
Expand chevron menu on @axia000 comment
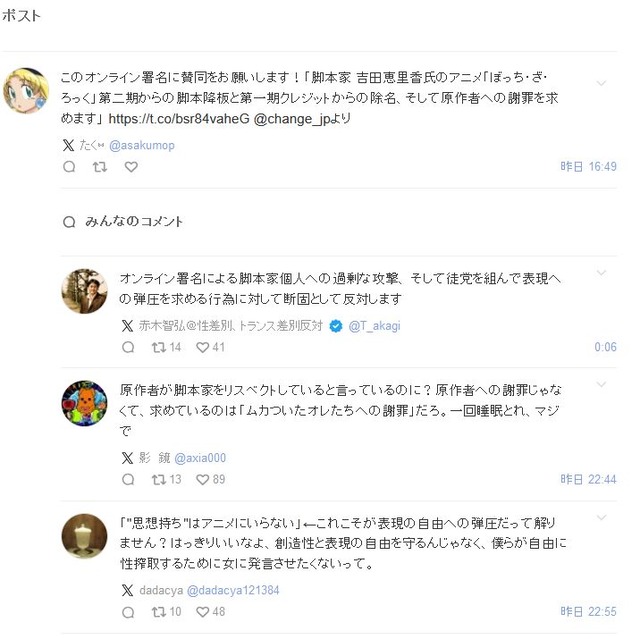pyautogui.click(x=601, y=384)
